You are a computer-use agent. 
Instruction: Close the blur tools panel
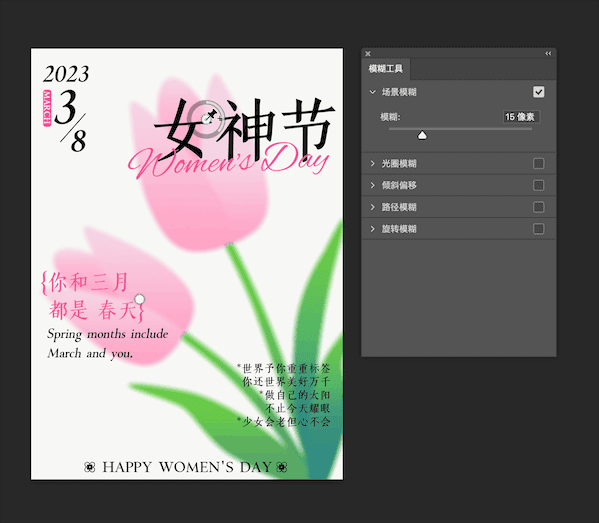(367, 53)
